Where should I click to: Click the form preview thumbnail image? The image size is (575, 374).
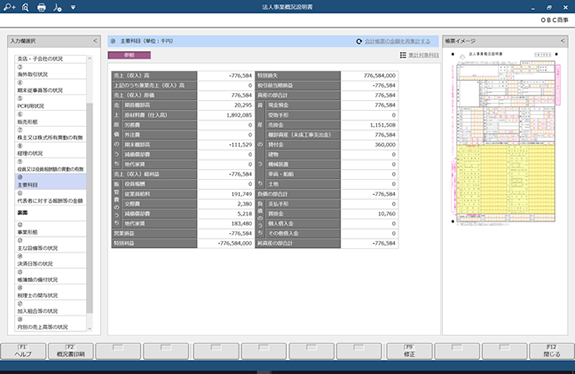coord(505,138)
